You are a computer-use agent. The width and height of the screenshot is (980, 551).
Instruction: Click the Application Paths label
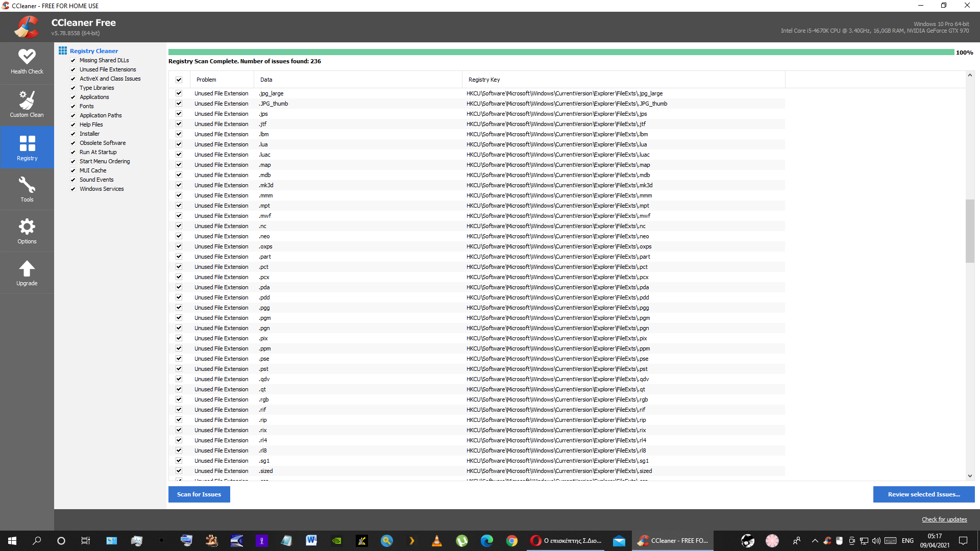(x=101, y=115)
